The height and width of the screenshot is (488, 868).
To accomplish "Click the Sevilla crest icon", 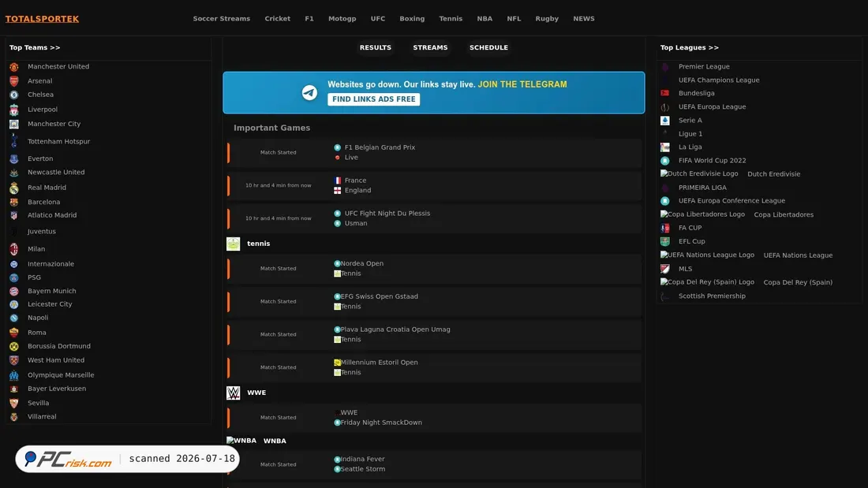I will 14,404.
